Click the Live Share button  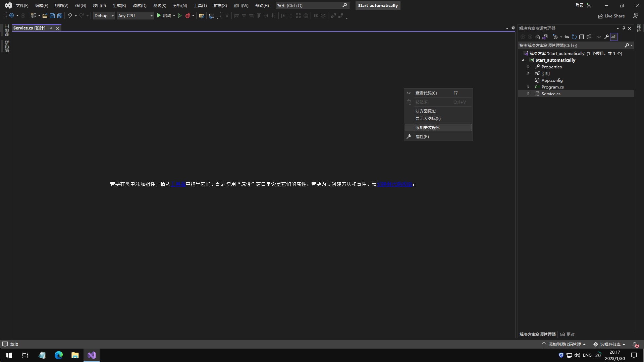click(x=611, y=16)
